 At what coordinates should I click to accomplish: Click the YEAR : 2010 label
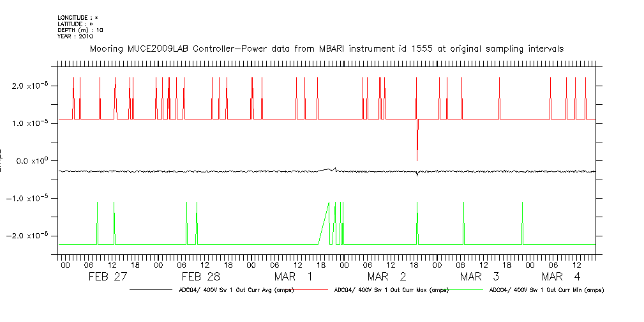[x=75, y=36]
